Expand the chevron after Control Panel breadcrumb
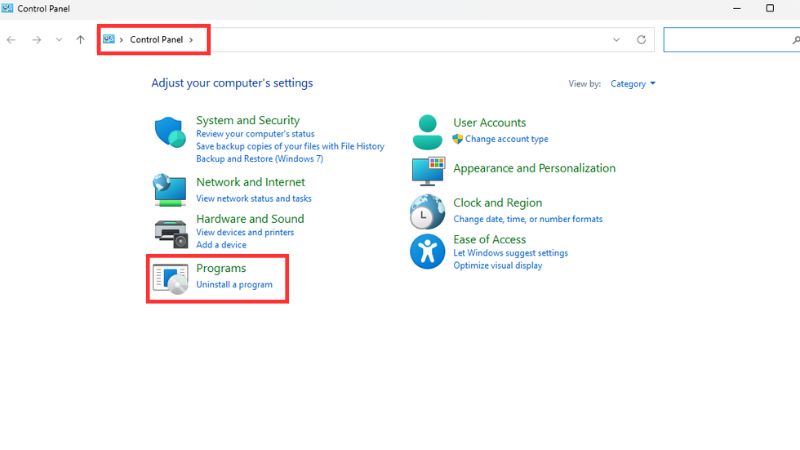This screenshot has height=450, width=800. point(191,40)
